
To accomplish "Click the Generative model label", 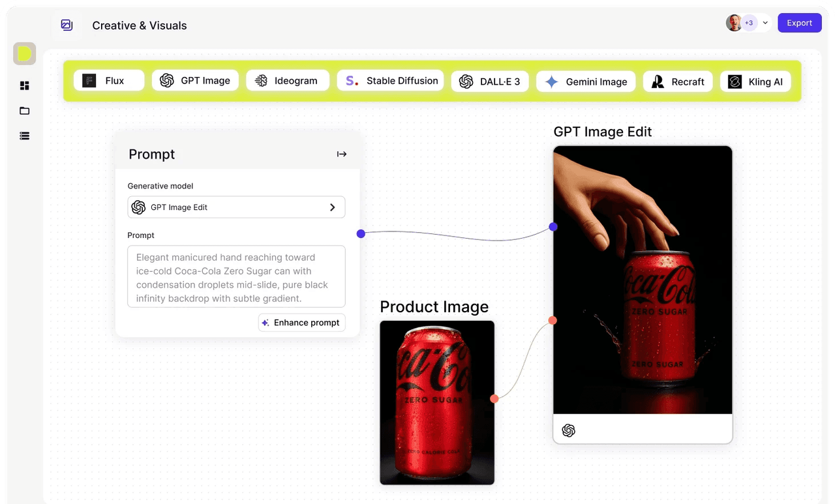I will (160, 186).
